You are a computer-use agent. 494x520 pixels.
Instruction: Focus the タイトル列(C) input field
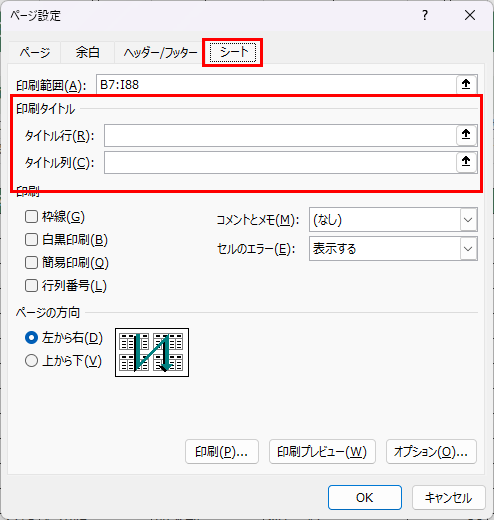coord(280,162)
